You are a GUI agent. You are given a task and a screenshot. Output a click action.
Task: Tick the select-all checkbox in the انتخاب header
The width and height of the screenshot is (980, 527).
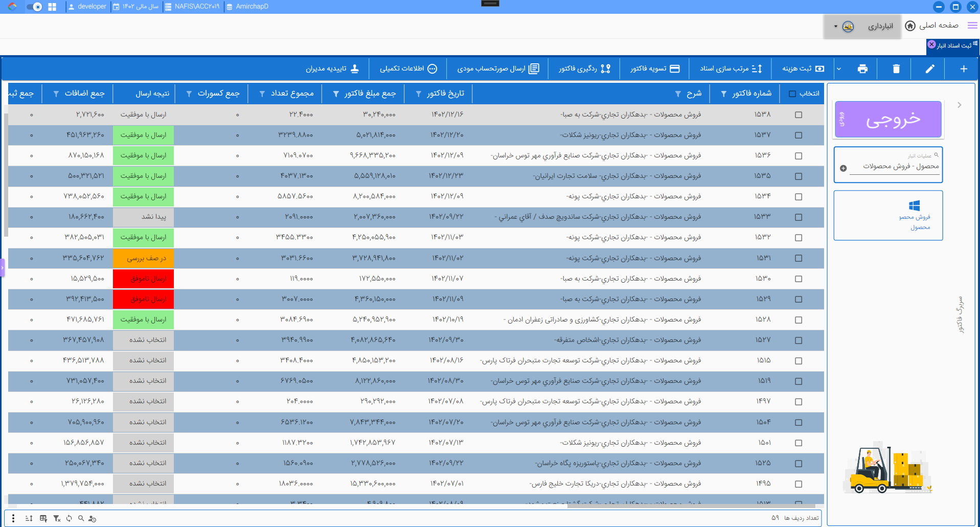792,94
